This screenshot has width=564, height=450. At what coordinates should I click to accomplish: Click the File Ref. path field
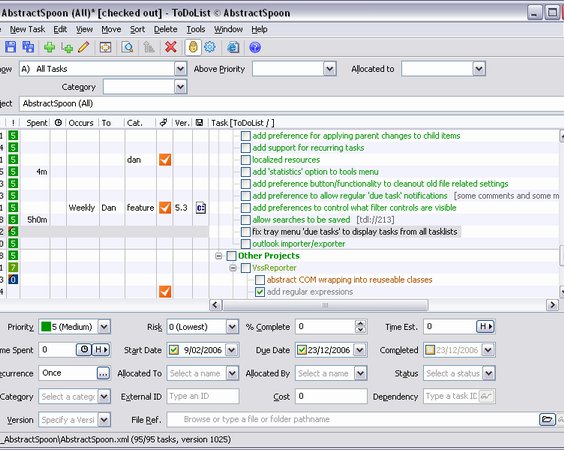(352, 419)
